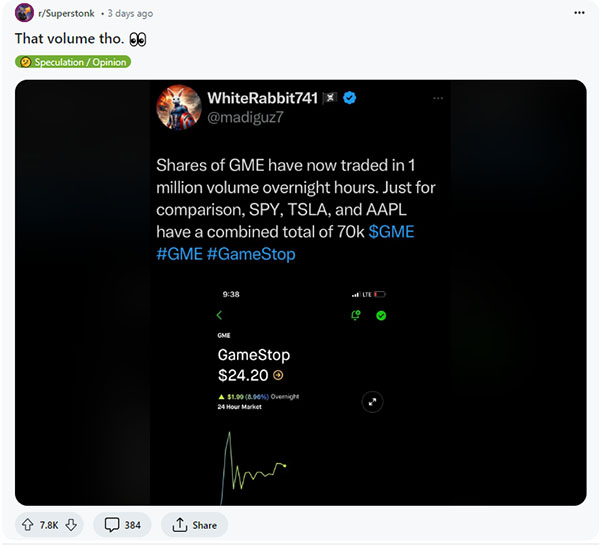This screenshot has width=600, height=546.
Task: Tap the green price alert bell icon
Action: 355,315
